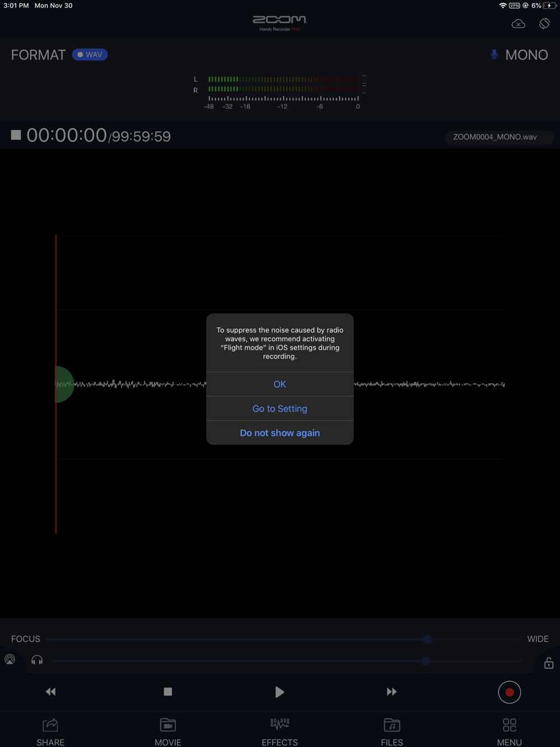Tap the stop indicator beside the timer
The width and height of the screenshot is (560, 747).
tap(16, 135)
